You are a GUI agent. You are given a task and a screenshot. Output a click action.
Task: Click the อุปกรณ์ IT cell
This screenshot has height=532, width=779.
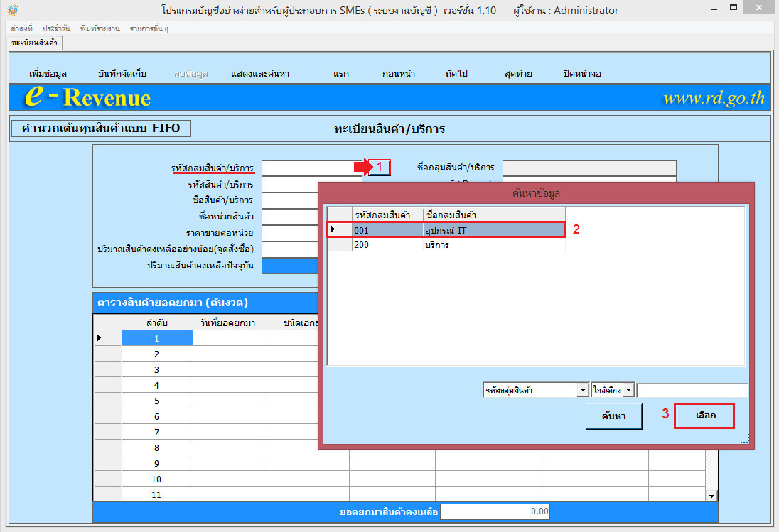coord(494,230)
